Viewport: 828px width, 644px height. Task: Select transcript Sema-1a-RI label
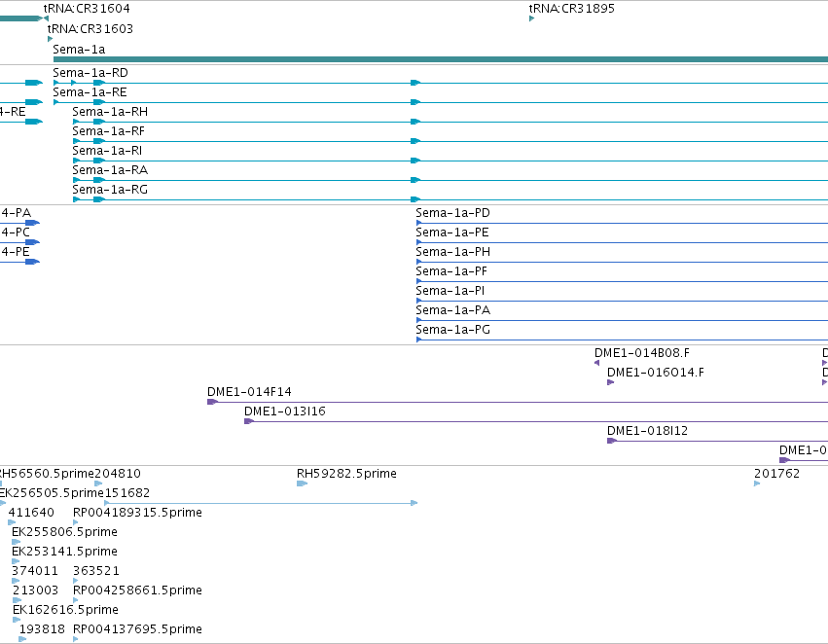pos(107,151)
